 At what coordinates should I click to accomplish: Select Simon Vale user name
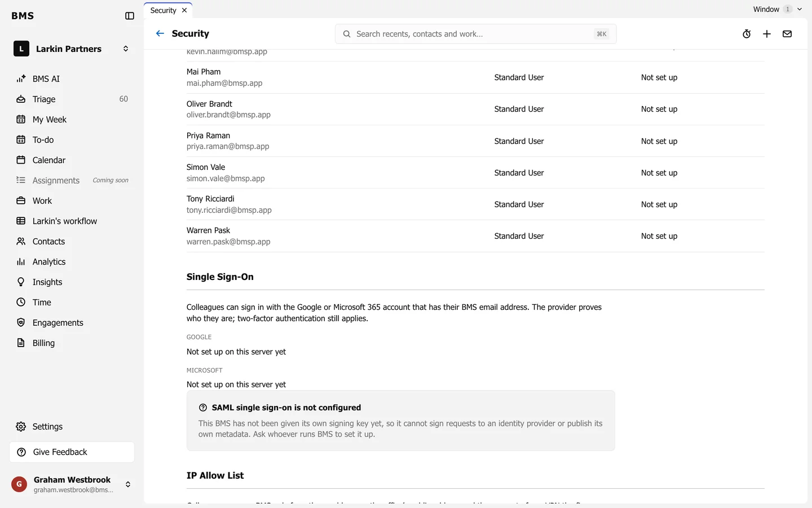(x=206, y=167)
